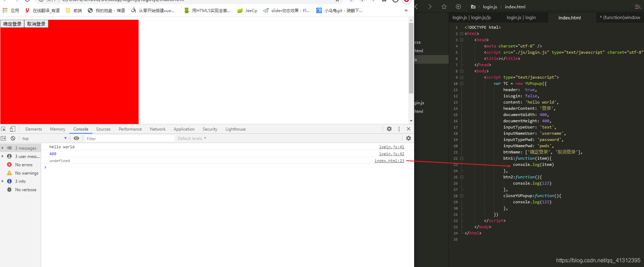The width and height of the screenshot is (644, 267).
Task: Select the No errors filter row
Action: point(20,164)
